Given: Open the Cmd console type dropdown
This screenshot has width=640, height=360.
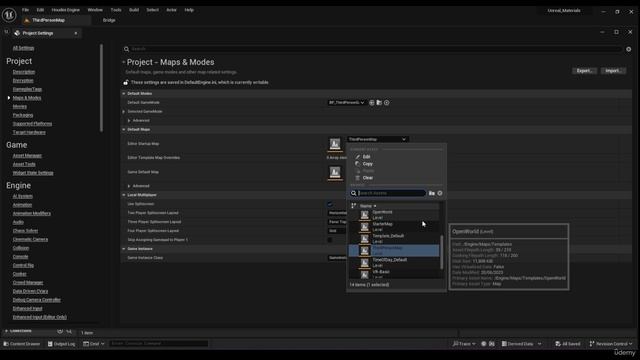Looking at the screenshot, I should tap(94, 344).
